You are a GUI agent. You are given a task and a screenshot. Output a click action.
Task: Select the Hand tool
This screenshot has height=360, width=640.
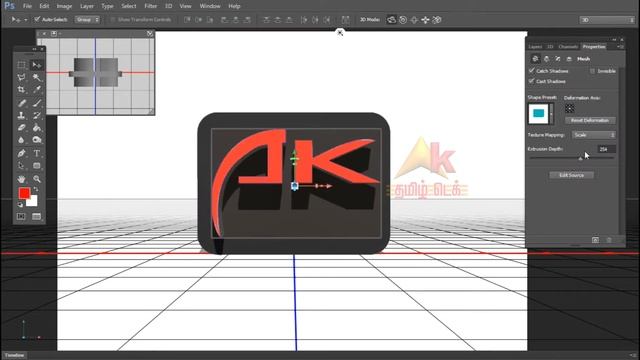pos(22,179)
